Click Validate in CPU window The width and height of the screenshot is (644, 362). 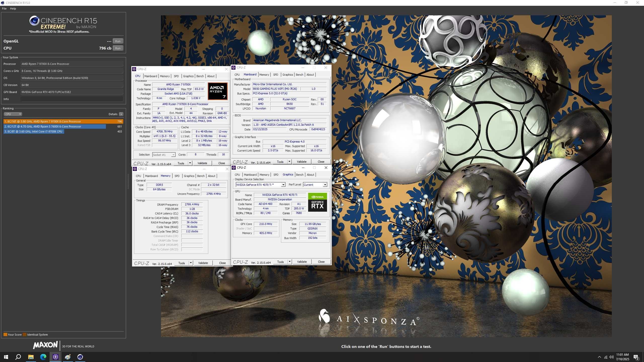[x=202, y=163]
